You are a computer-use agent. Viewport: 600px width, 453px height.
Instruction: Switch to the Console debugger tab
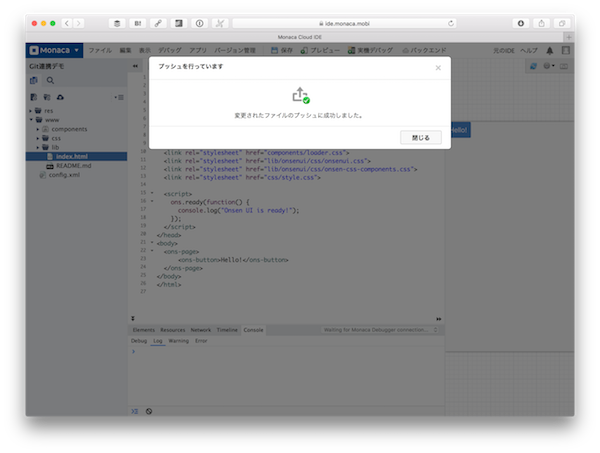[253, 330]
